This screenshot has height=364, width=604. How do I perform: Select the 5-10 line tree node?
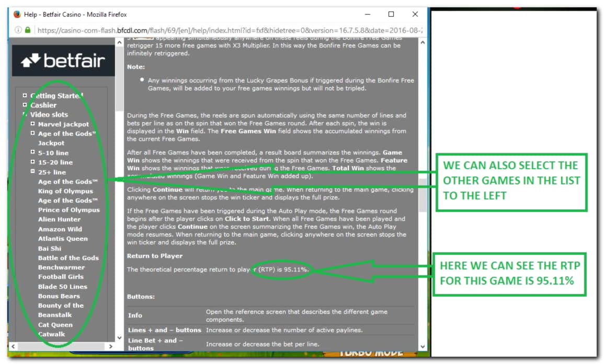point(53,153)
